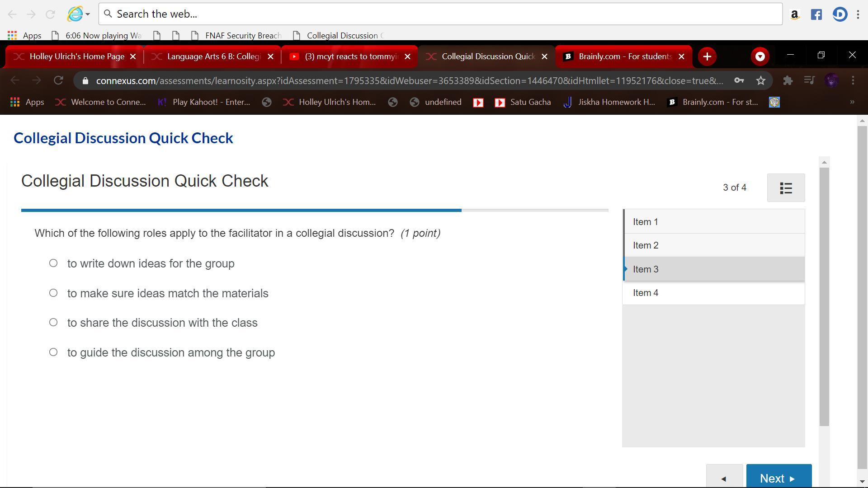This screenshot has width=868, height=488.
Task: Select 'to write down ideas for the group'
Action: 53,263
